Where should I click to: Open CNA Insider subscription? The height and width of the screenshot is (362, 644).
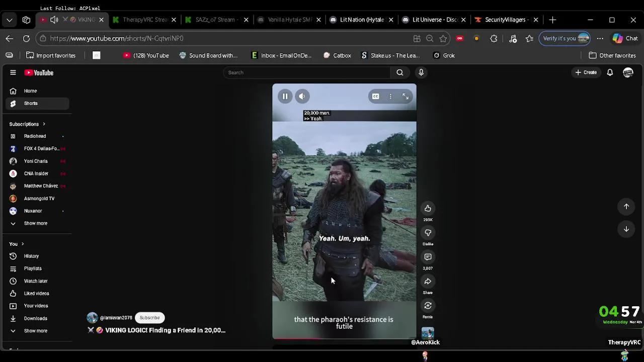point(38,173)
